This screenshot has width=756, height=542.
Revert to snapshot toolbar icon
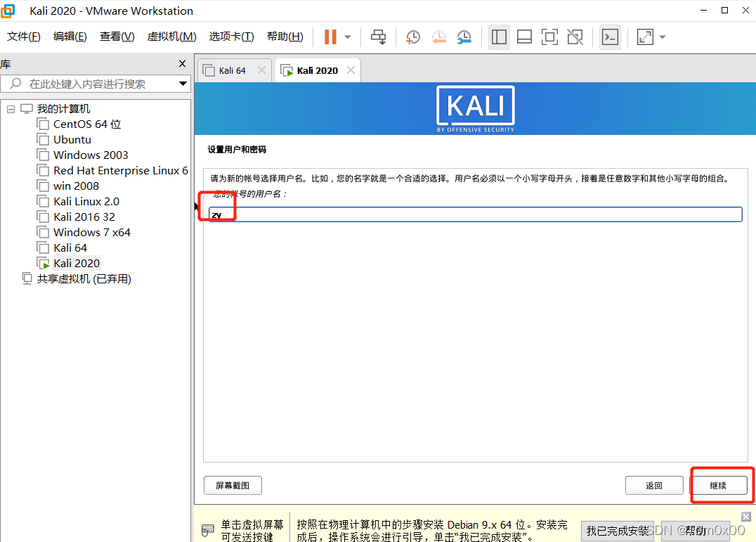point(438,37)
